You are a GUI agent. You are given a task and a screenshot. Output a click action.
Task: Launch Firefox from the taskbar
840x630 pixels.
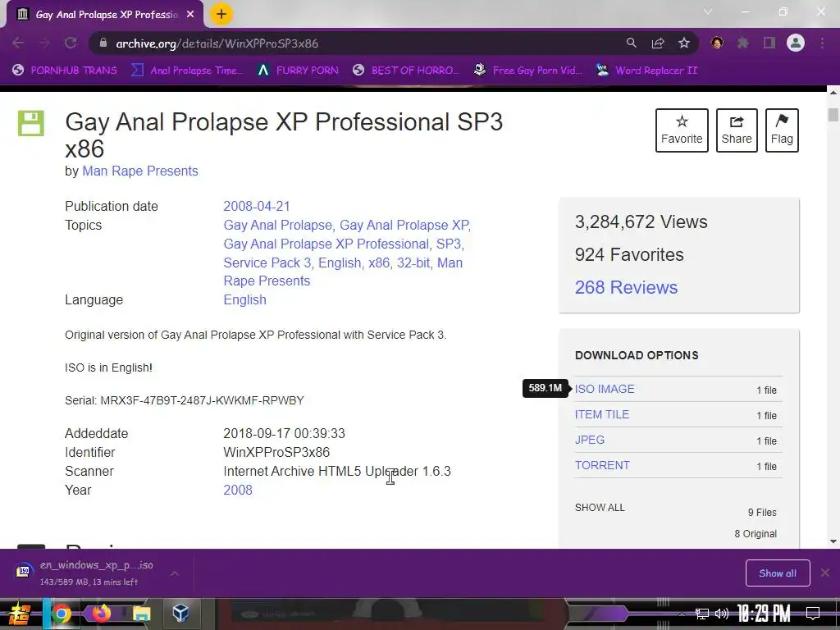[x=101, y=614]
